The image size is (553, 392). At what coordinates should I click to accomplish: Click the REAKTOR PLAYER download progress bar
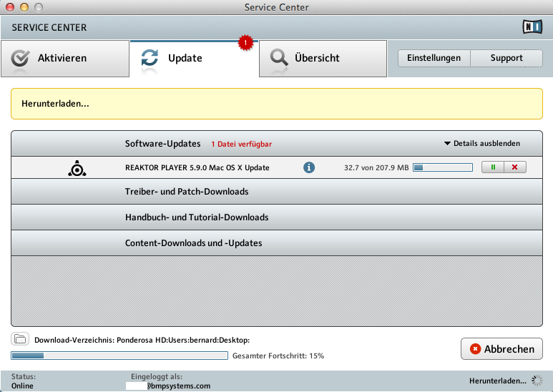coord(443,167)
